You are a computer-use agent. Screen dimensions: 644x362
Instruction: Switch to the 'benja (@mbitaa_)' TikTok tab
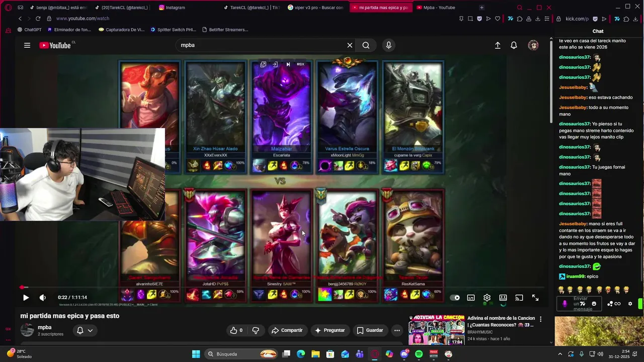[x=58, y=8]
